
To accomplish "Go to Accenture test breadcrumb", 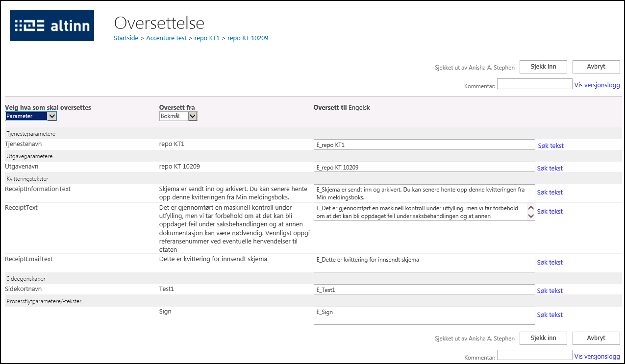I will click(166, 38).
